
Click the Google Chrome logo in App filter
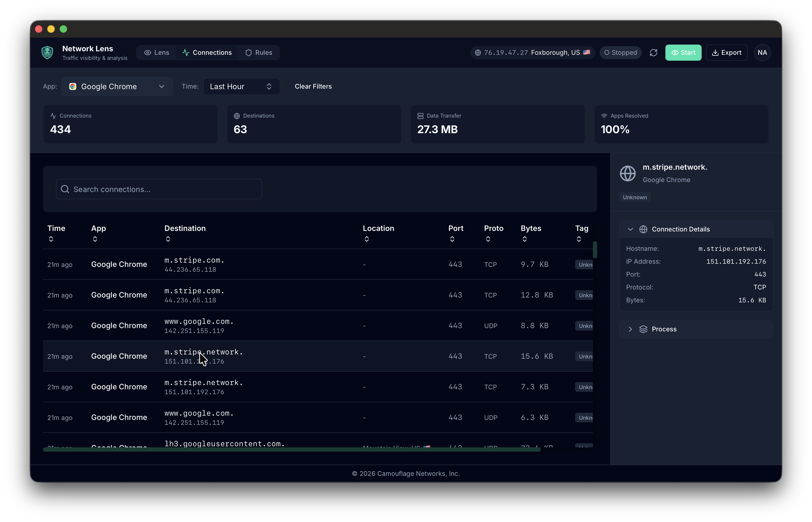(x=73, y=86)
